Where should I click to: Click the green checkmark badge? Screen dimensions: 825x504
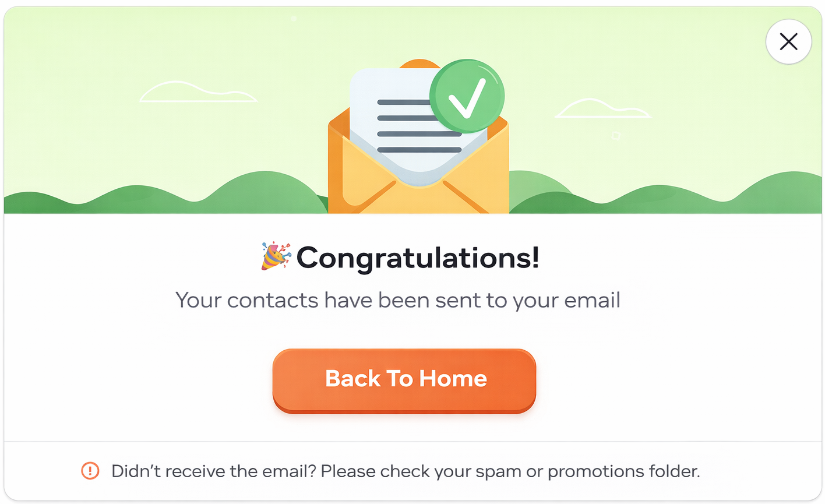click(x=467, y=96)
